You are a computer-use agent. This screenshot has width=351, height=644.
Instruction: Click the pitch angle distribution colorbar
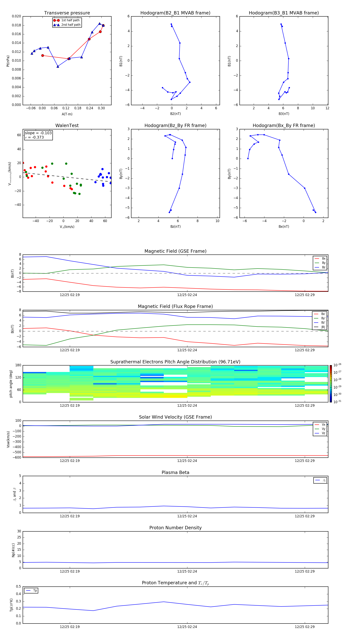click(x=331, y=383)
